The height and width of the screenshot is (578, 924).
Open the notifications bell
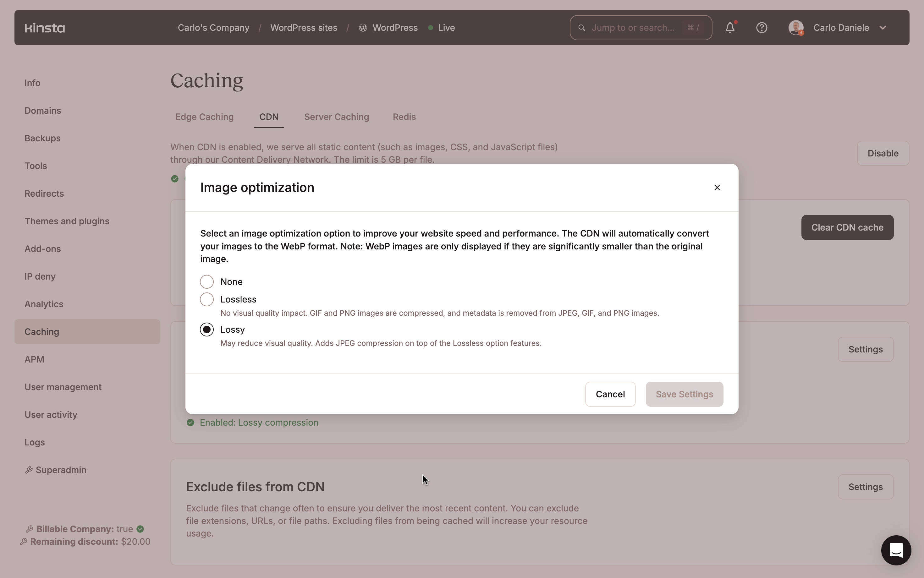click(x=730, y=28)
